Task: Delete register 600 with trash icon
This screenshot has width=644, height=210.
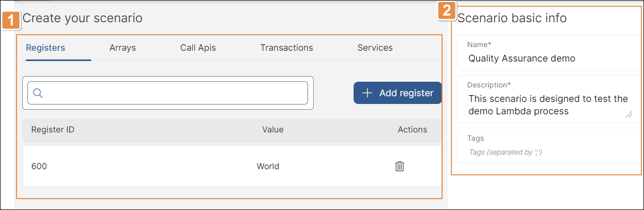Action: point(400,167)
